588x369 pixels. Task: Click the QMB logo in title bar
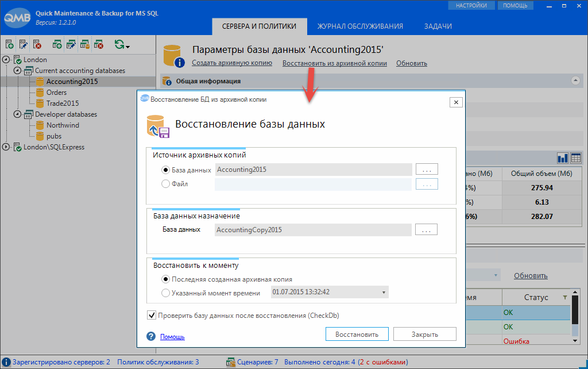pyautogui.click(x=17, y=18)
